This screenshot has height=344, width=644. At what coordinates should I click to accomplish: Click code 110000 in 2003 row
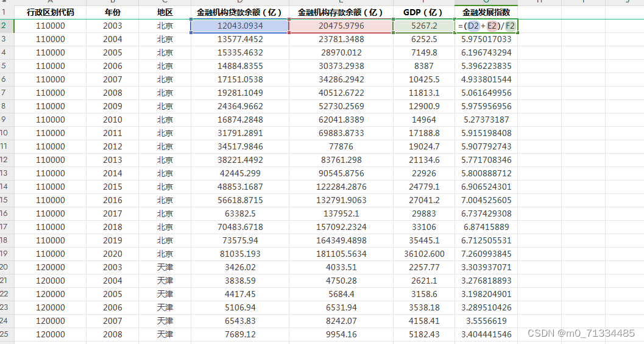(x=50, y=26)
